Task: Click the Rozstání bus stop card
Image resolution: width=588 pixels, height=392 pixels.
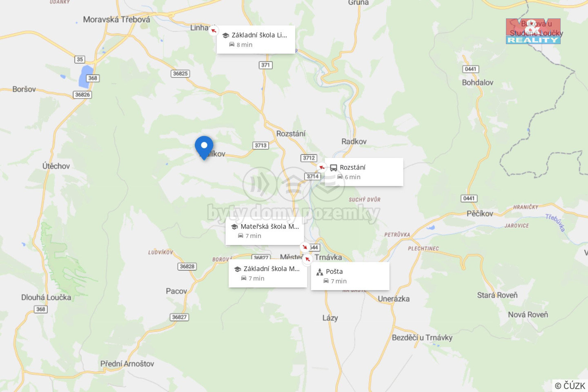Action: point(364,172)
